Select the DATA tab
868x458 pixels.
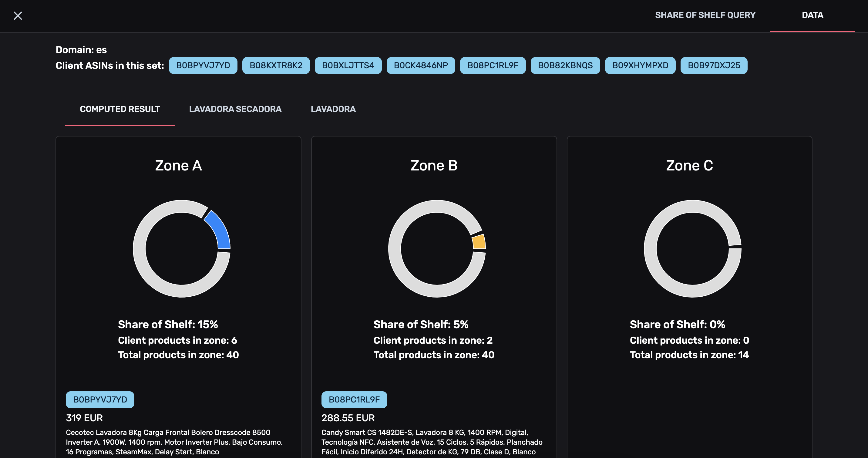[812, 15]
